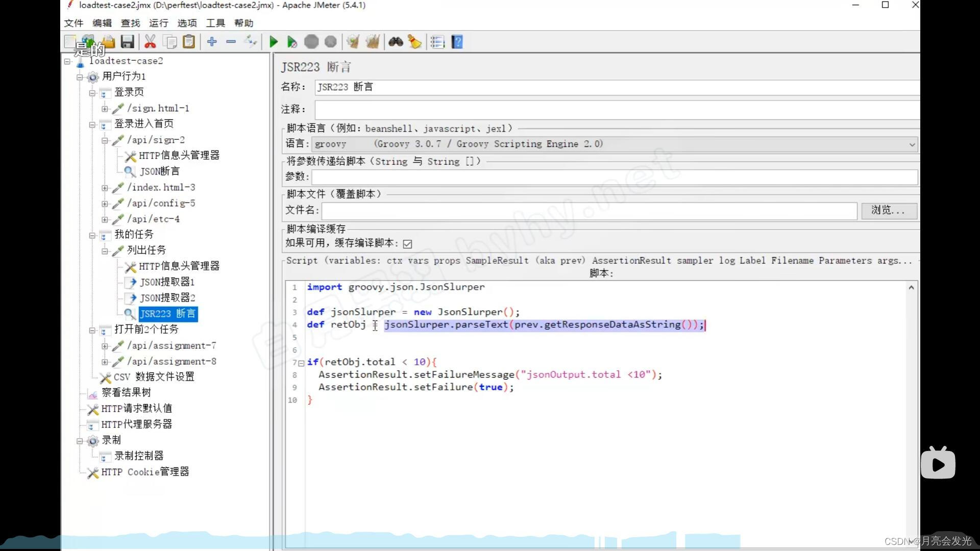Screen dimensions: 980x551
Task: Open the 选项 menu
Action: (x=187, y=23)
